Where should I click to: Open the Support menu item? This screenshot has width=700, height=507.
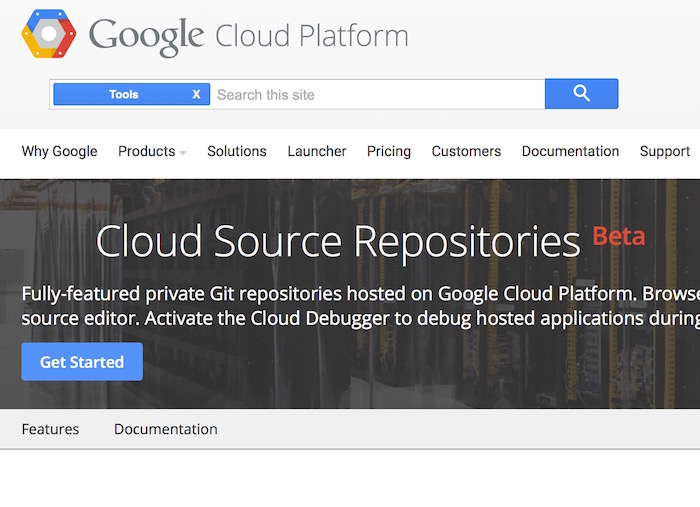coord(665,151)
